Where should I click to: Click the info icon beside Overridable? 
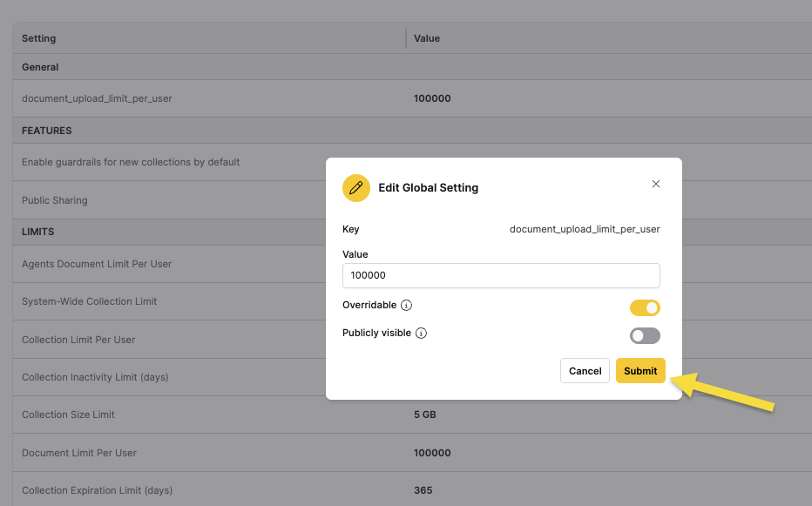click(x=406, y=305)
